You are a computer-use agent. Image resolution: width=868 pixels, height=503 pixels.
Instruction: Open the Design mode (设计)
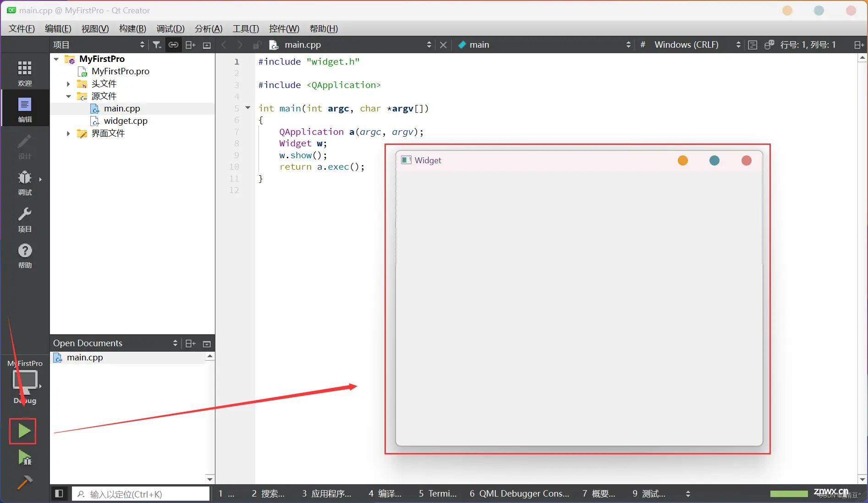click(x=25, y=146)
